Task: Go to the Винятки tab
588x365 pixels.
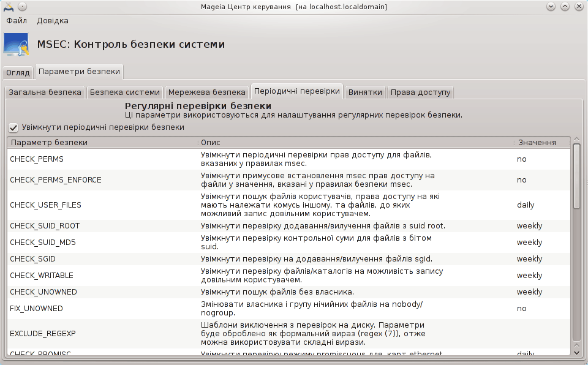Action: (365, 92)
